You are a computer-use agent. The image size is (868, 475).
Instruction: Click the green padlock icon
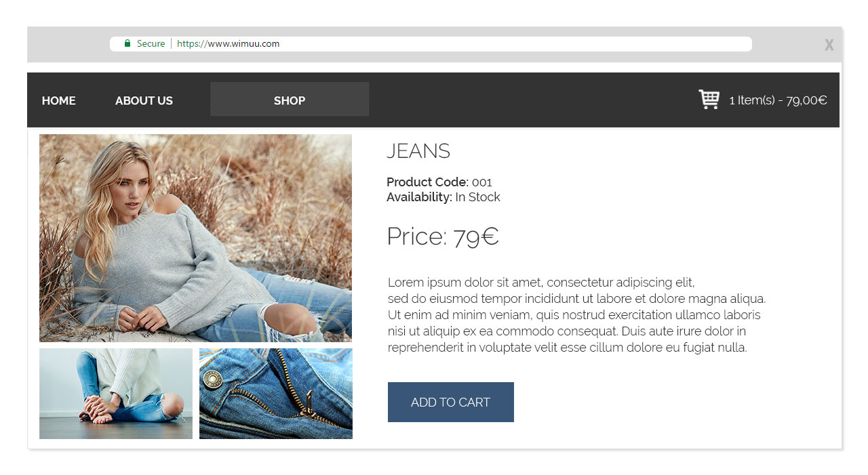pyautogui.click(x=127, y=43)
